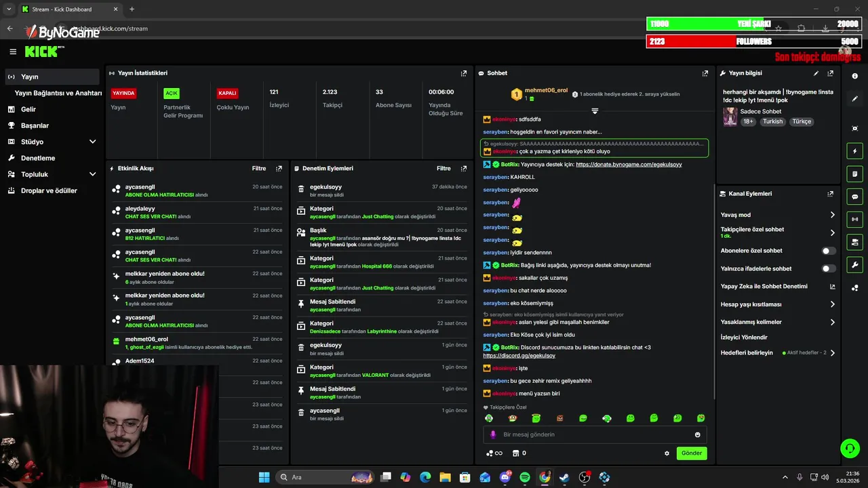
Task: Open the donate.bynogame.com link in chat
Action: [629, 165]
